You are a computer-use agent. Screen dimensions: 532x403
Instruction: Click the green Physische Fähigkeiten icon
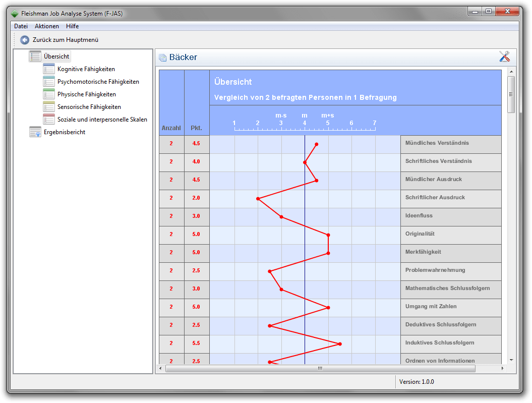click(48, 94)
